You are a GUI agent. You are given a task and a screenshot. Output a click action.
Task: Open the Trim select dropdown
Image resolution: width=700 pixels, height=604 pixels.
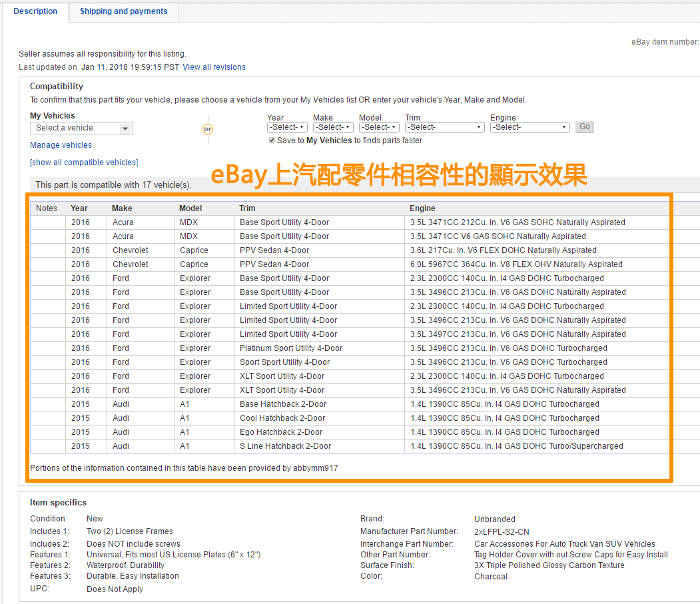pos(445,127)
